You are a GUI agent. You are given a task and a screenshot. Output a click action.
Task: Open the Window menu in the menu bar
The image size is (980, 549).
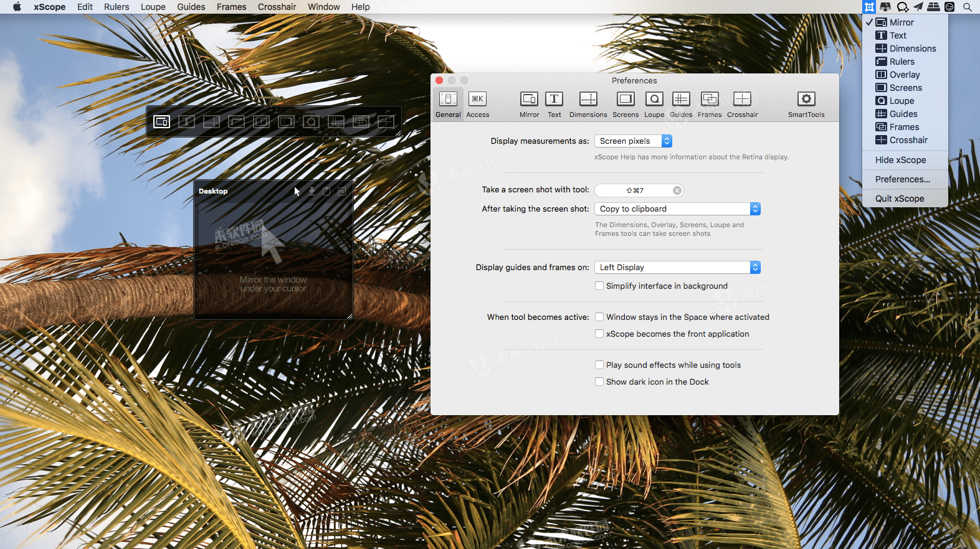coord(324,7)
